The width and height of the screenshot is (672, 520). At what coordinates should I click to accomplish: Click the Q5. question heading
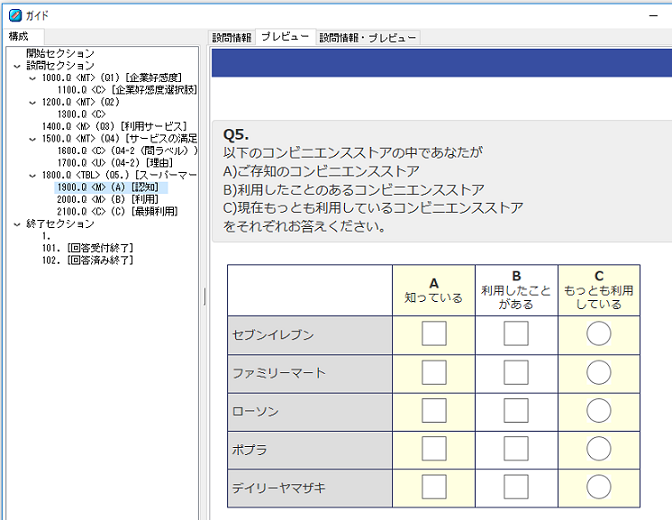click(236, 135)
